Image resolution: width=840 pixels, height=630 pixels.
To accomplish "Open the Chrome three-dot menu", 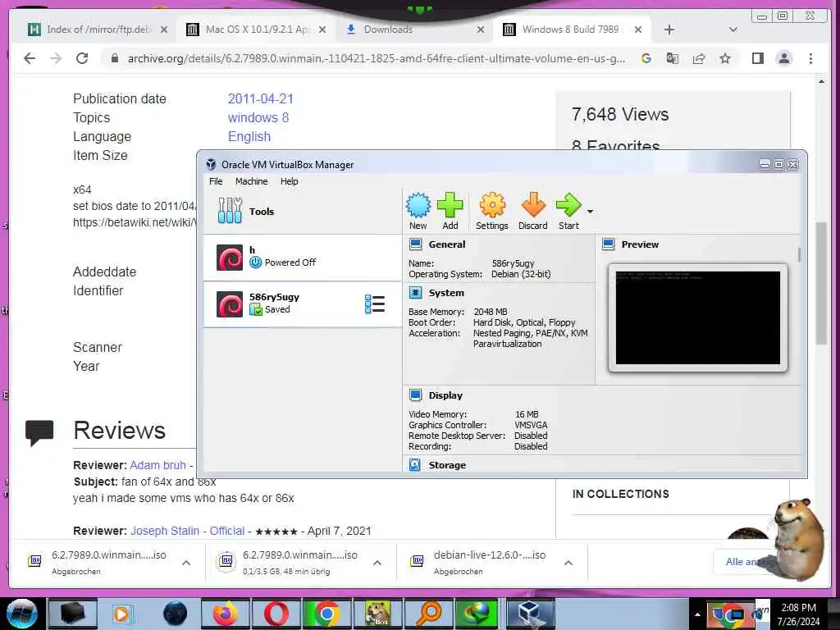I will click(810, 58).
